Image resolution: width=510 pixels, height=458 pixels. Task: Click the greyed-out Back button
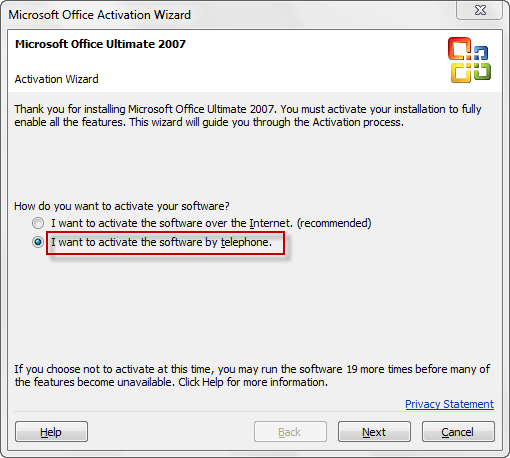tap(290, 432)
